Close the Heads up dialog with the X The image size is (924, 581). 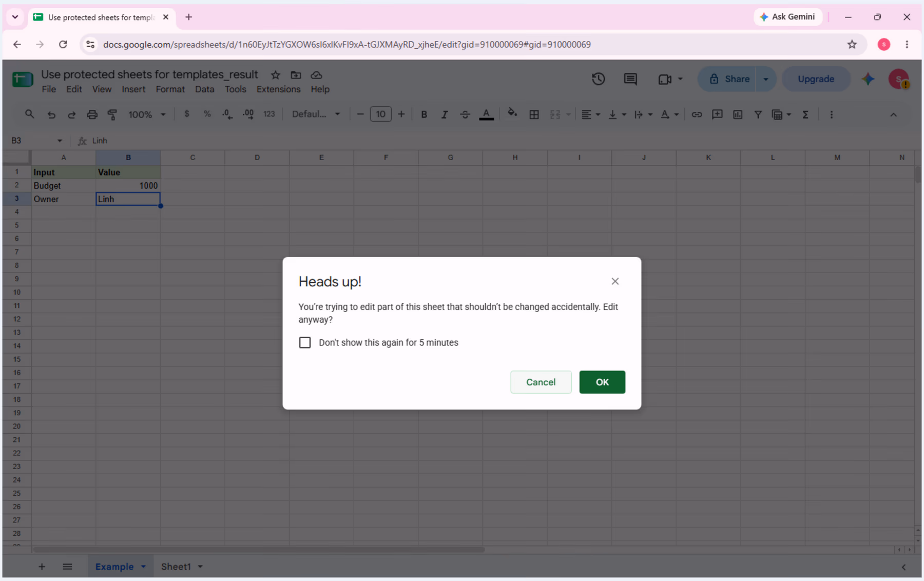[x=615, y=281]
